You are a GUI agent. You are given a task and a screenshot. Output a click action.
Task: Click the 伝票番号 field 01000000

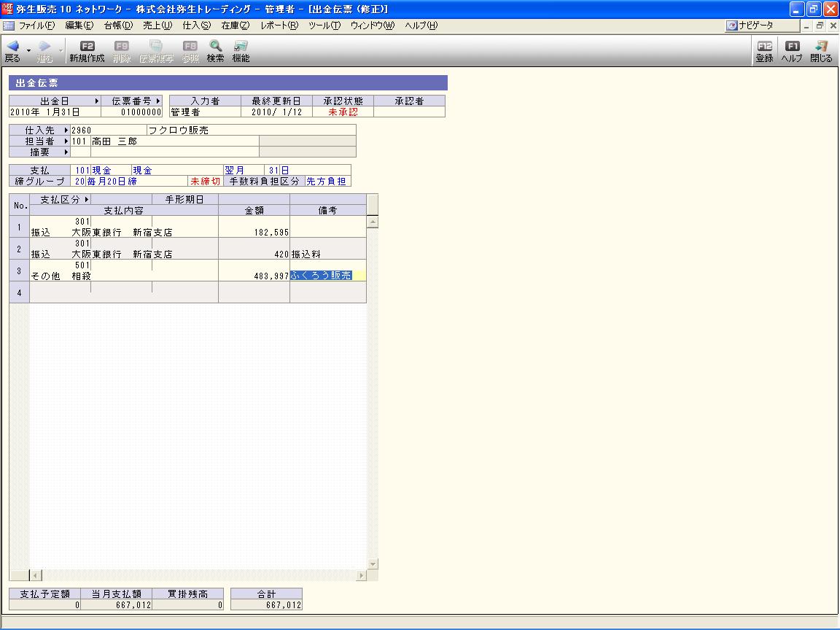132,112
